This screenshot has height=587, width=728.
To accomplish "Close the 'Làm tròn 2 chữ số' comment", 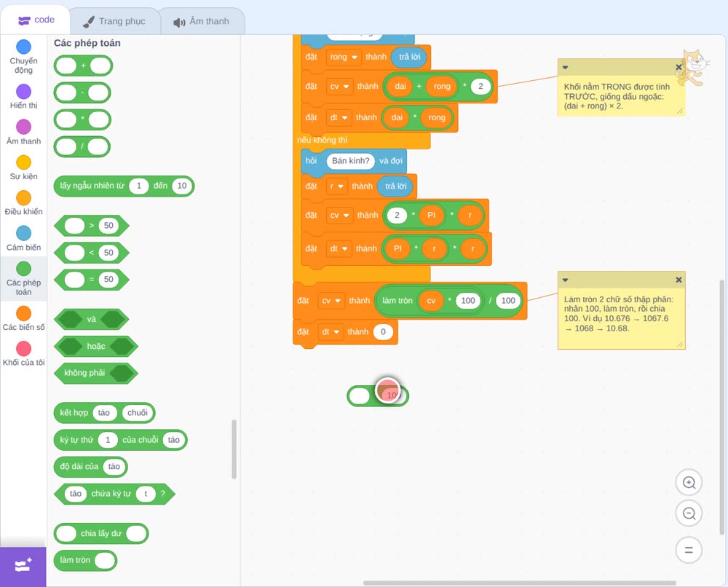I will [678, 280].
